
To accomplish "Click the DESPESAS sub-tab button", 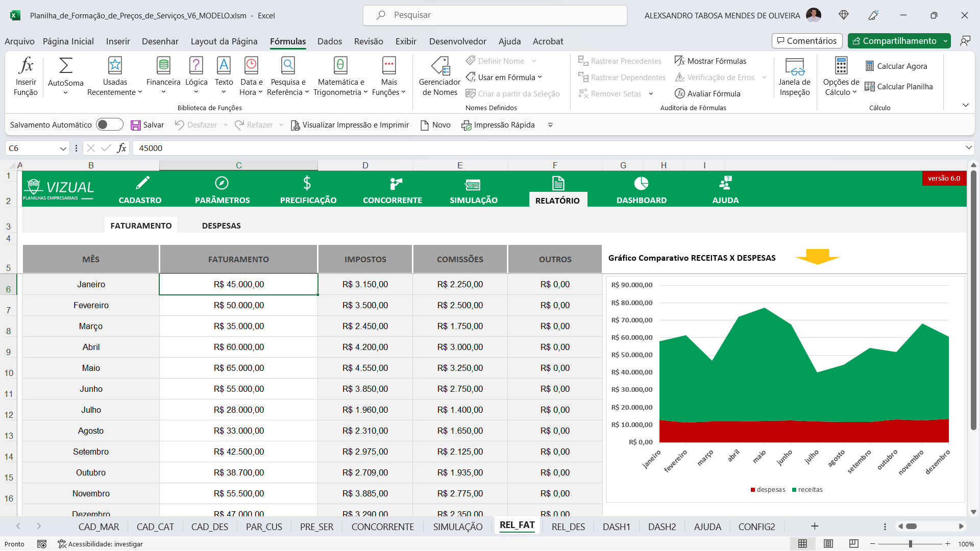I will [x=221, y=226].
